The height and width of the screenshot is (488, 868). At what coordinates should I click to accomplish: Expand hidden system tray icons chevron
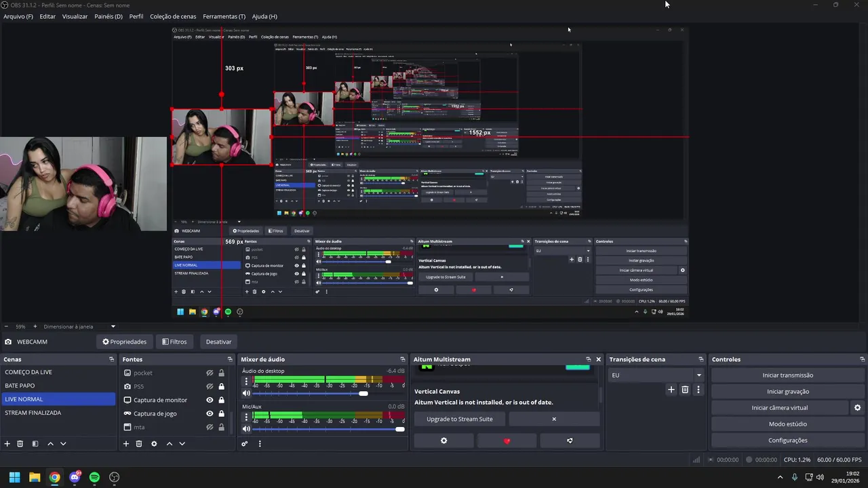tap(780, 477)
